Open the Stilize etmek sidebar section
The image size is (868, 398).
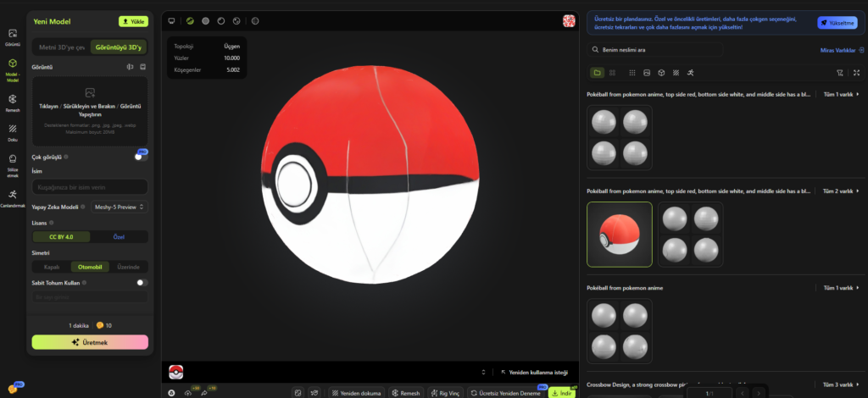pos(13,165)
